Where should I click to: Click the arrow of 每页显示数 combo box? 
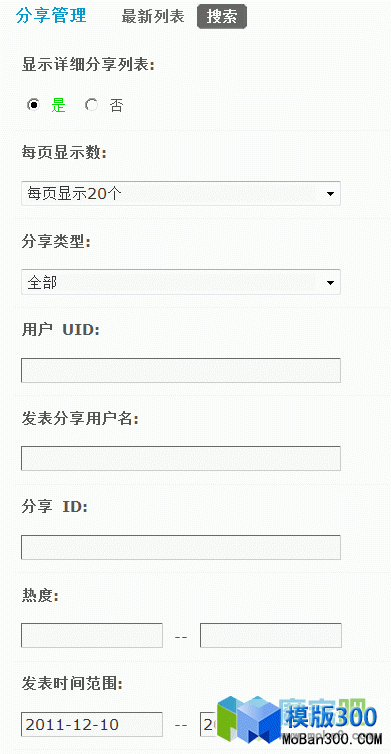330,194
